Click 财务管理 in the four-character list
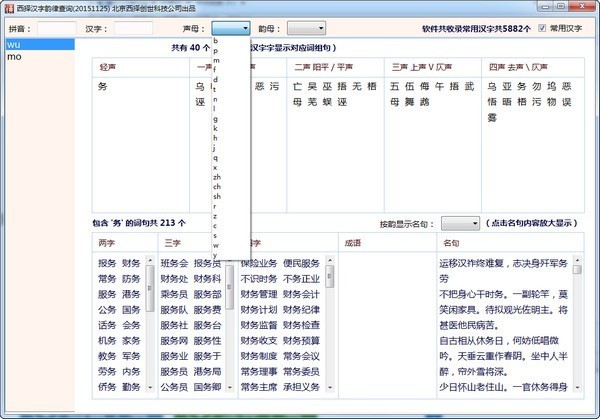The image size is (600, 419). tap(259, 294)
